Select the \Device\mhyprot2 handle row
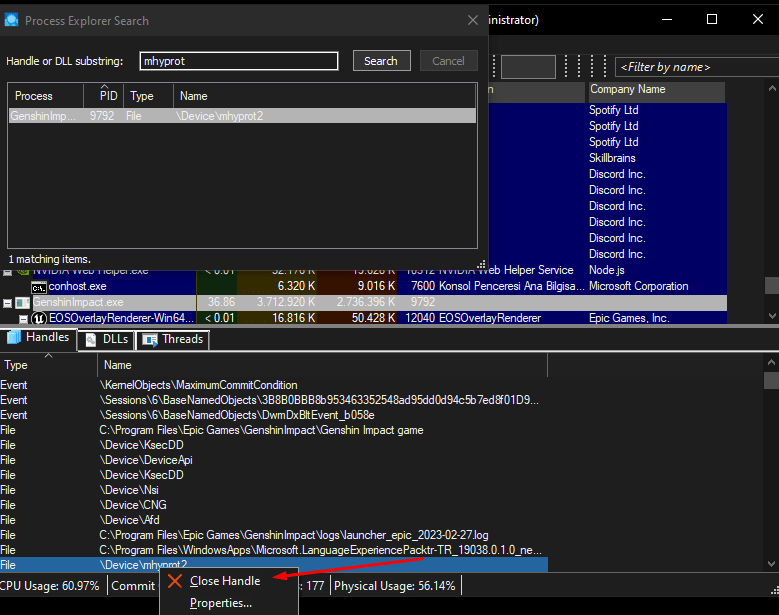This screenshot has width=779, height=615. coord(274,565)
